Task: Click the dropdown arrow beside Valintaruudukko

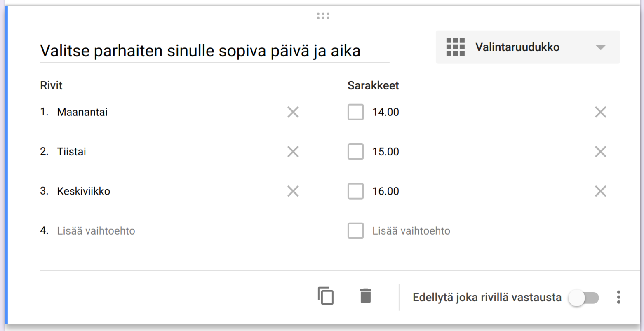Action: click(x=600, y=47)
